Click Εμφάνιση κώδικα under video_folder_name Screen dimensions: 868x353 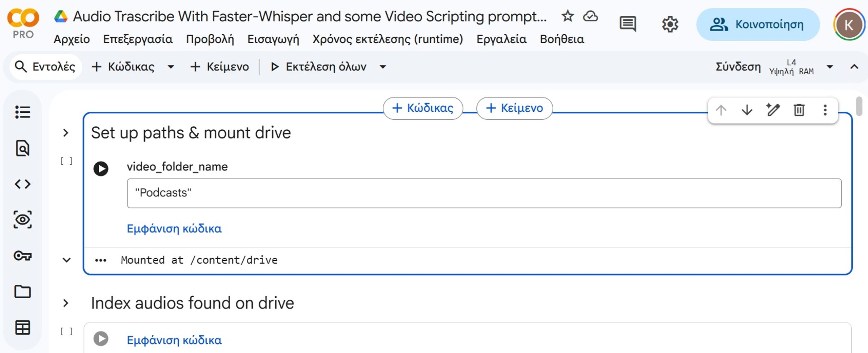[x=174, y=229]
